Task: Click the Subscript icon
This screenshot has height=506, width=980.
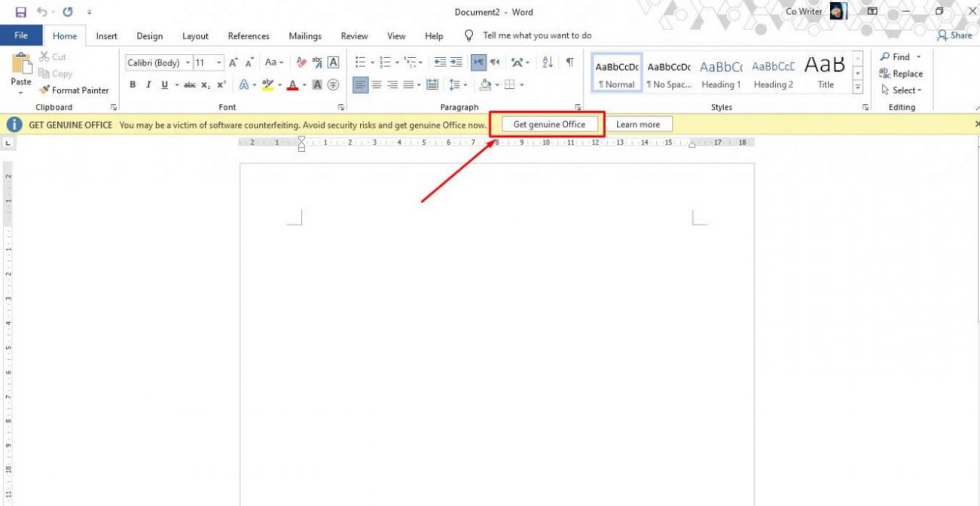Action: coord(205,84)
